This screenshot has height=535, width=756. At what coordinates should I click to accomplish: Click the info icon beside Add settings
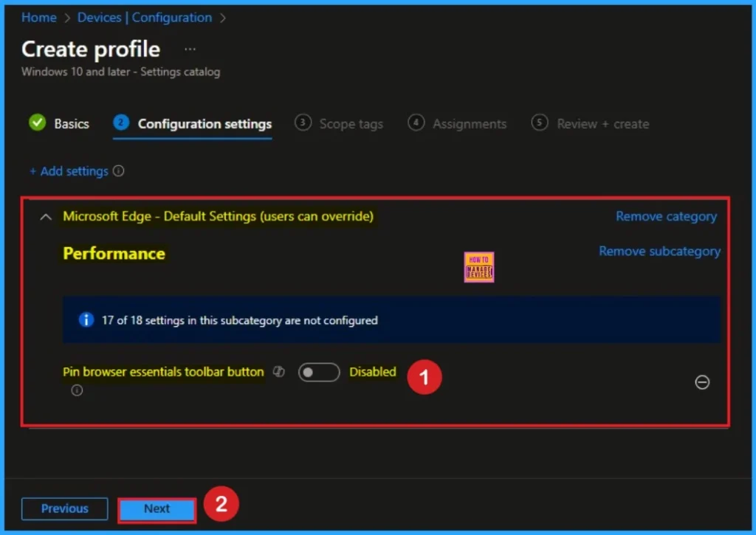click(x=119, y=170)
